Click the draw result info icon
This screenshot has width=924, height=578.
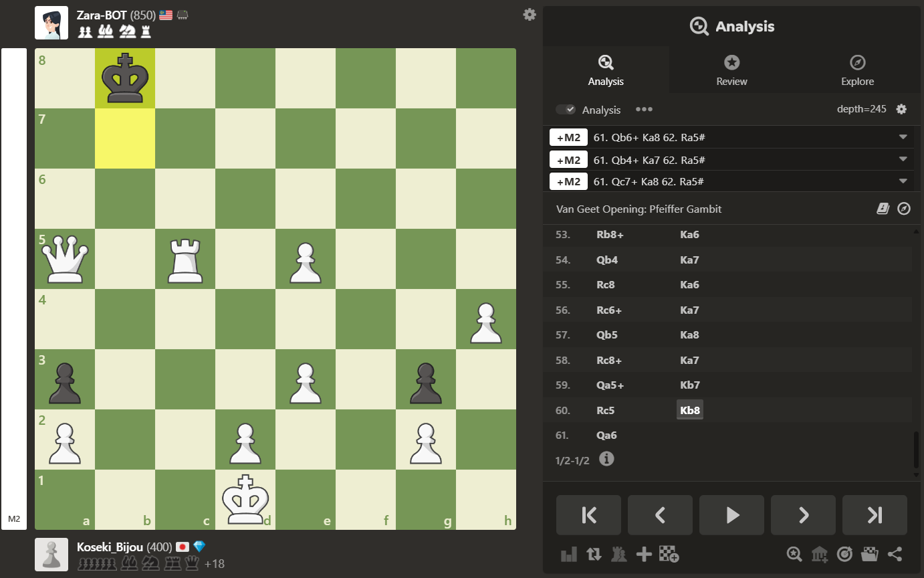click(x=606, y=459)
